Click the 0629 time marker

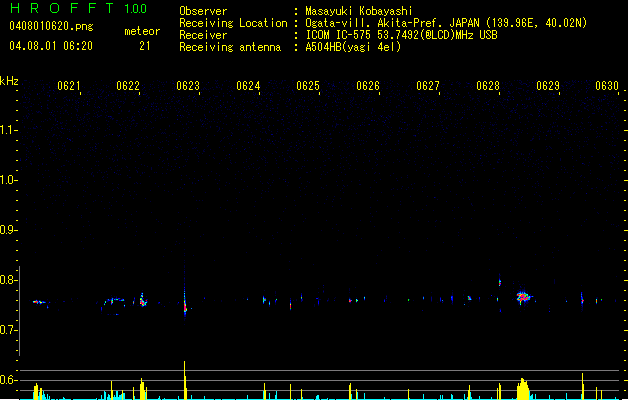click(548, 86)
